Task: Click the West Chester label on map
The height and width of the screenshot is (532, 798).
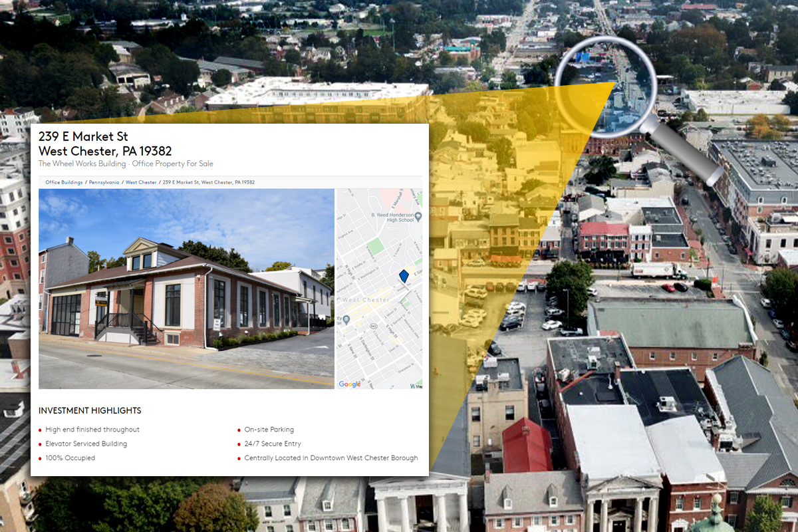Action: pos(366,300)
